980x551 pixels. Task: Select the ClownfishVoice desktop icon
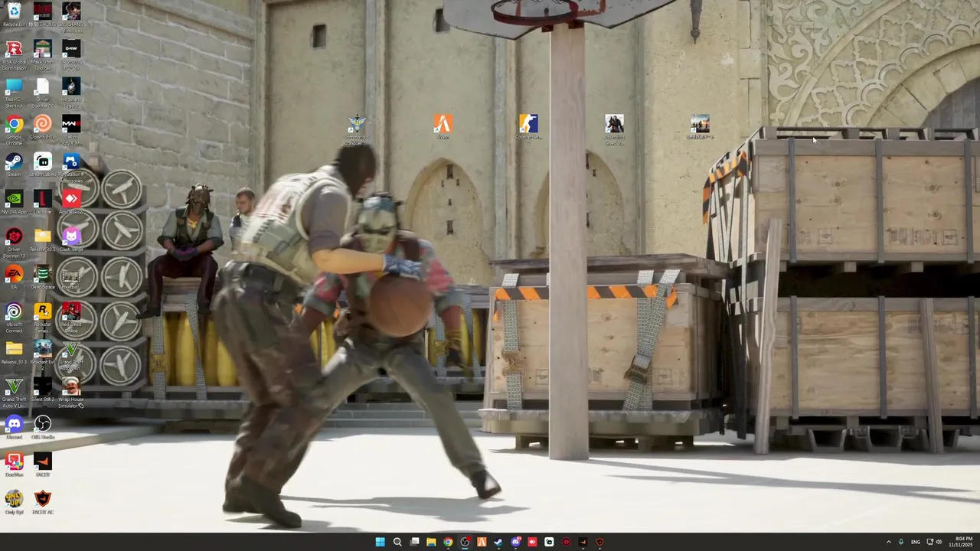[x=43, y=127]
